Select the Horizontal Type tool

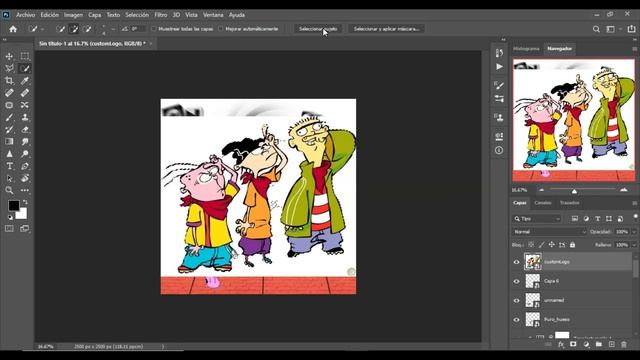coord(9,166)
